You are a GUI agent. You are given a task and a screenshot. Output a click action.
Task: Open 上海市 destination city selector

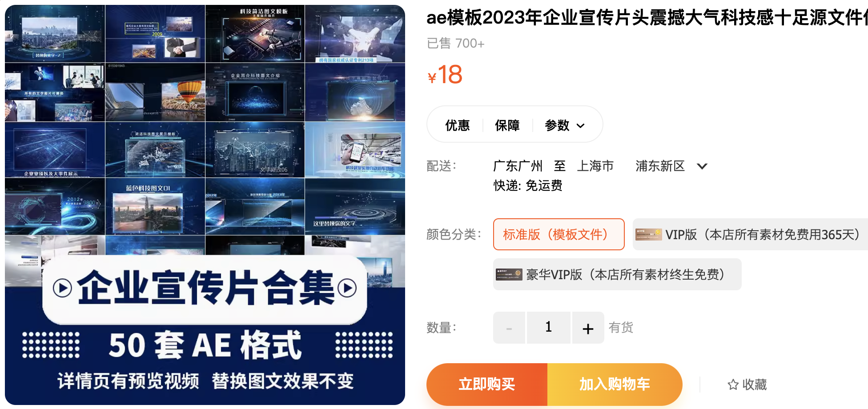coord(595,166)
